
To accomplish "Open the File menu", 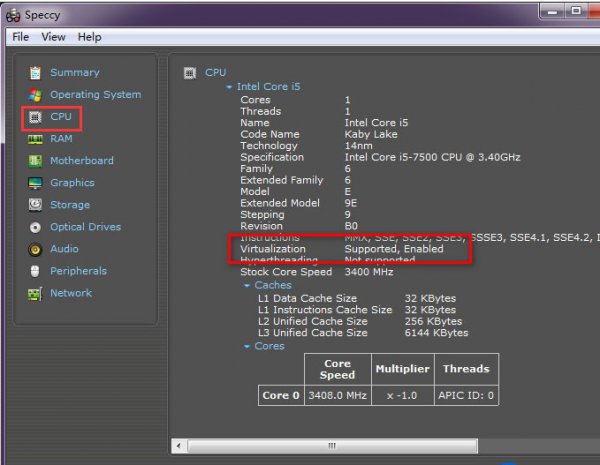I will tap(20, 37).
